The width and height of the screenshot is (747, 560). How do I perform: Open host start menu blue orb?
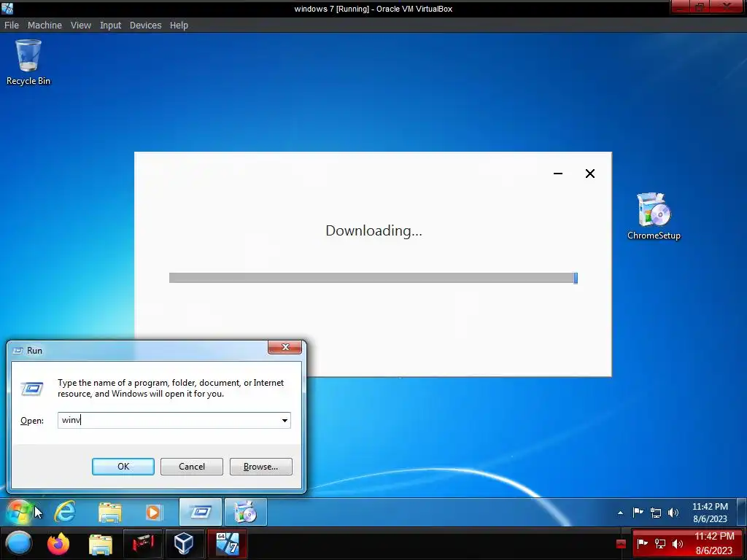click(x=18, y=543)
